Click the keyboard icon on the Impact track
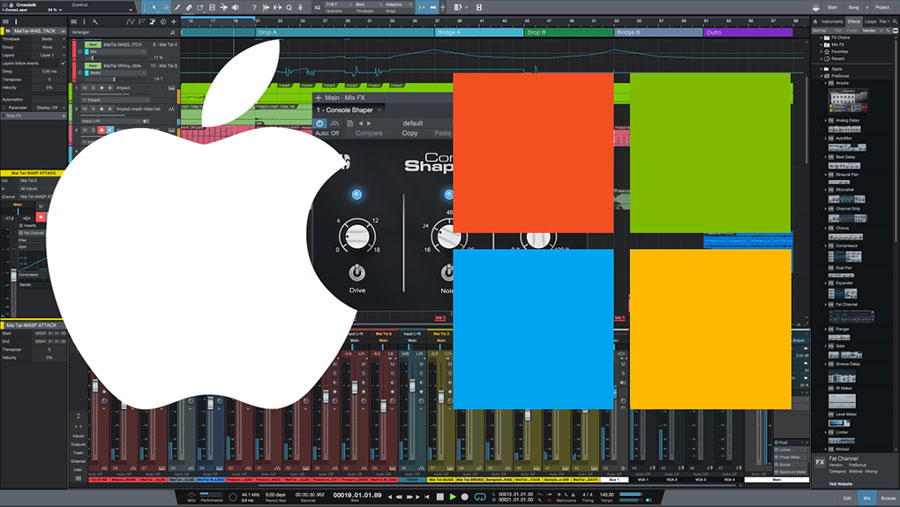Screen dimensions: 900x507 [x=172, y=88]
